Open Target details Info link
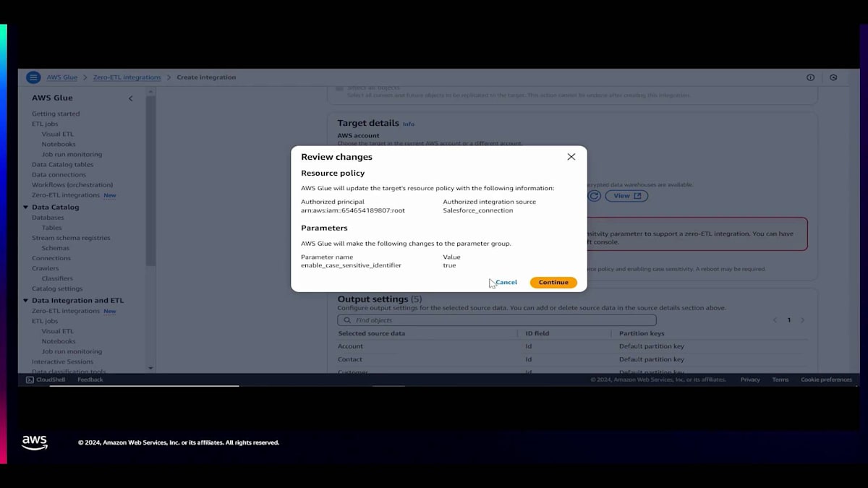 coord(409,124)
